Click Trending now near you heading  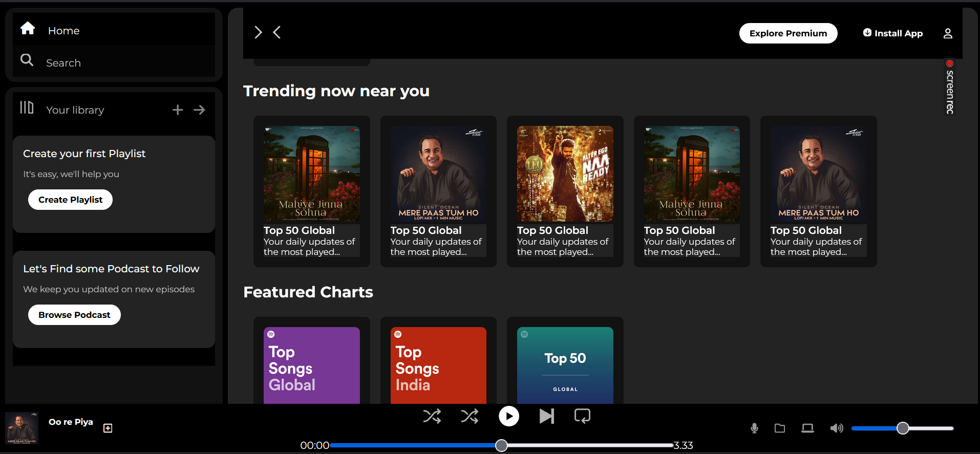336,91
